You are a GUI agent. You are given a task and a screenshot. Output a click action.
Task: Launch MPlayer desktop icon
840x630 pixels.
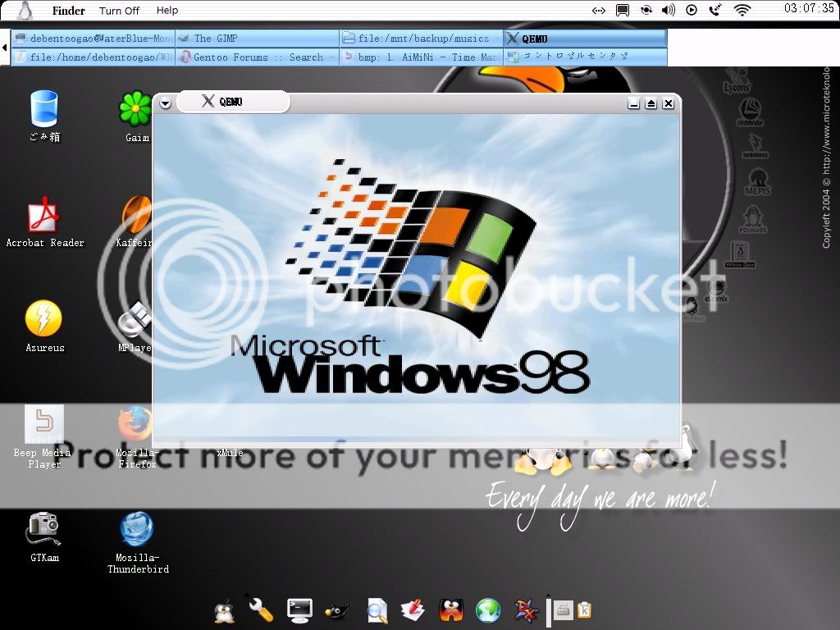135,326
